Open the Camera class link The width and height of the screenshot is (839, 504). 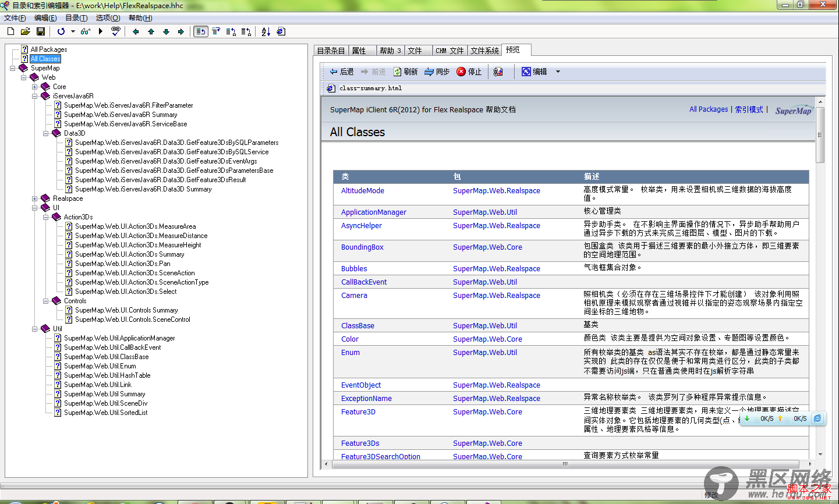(354, 296)
